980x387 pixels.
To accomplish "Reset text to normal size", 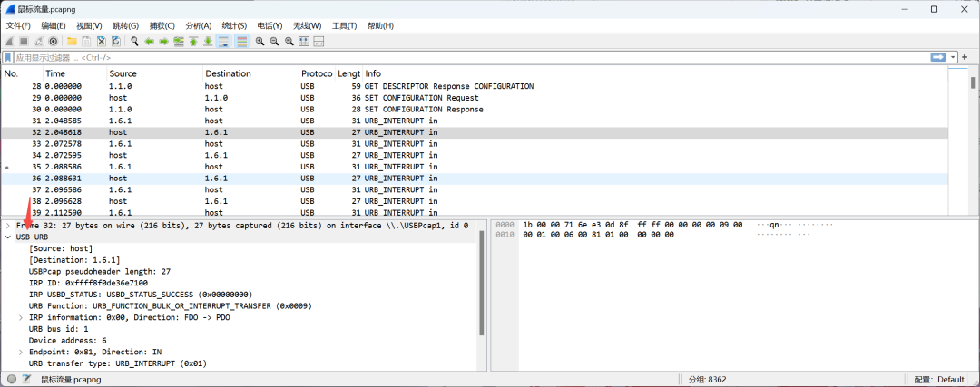I will 289,41.
